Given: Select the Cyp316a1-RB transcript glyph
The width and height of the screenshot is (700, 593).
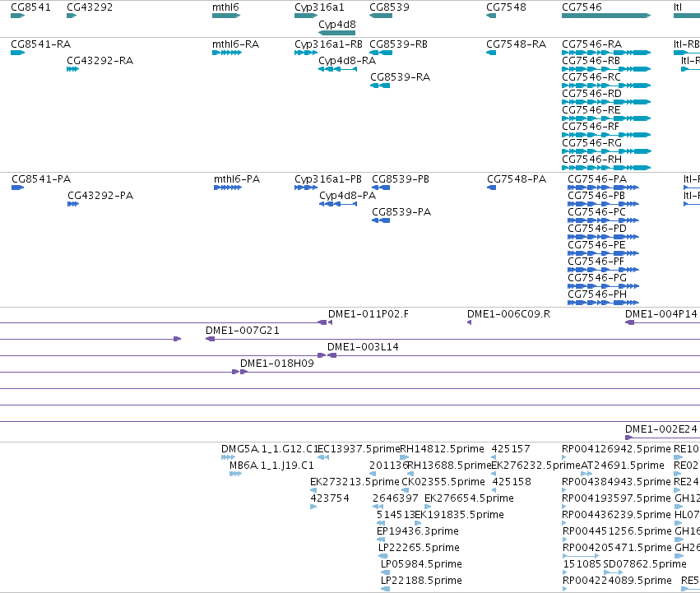Looking at the screenshot, I should 306,53.
